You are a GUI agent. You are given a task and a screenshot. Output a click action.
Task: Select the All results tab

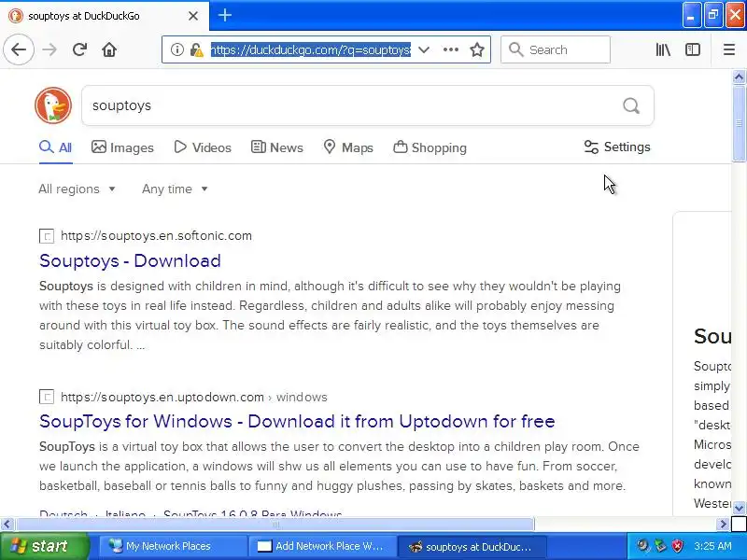coord(56,147)
